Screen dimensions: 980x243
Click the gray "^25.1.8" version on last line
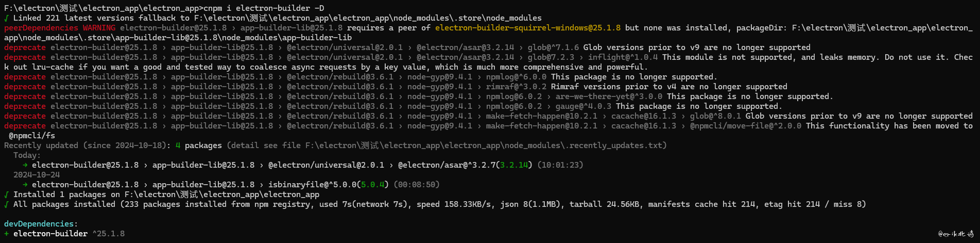pos(108,234)
